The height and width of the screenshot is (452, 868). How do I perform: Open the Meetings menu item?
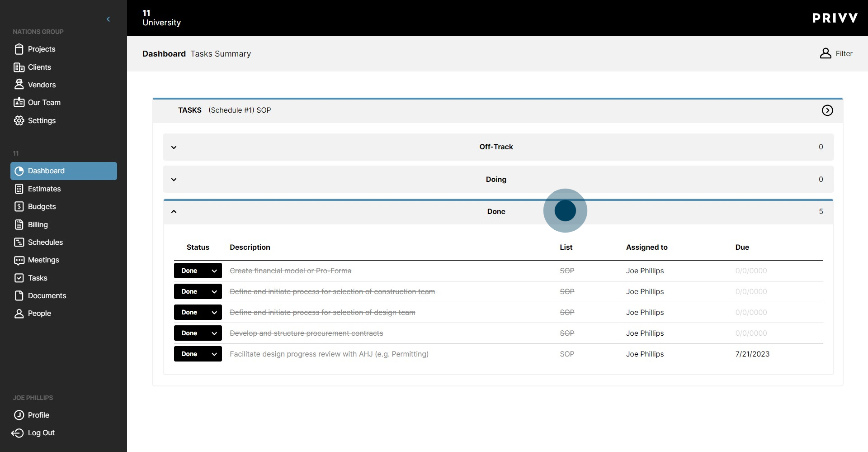(x=43, y=260)
